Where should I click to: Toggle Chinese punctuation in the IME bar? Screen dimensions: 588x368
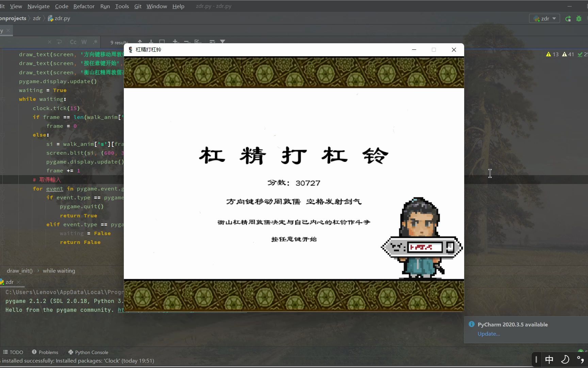tap(581, 360)
